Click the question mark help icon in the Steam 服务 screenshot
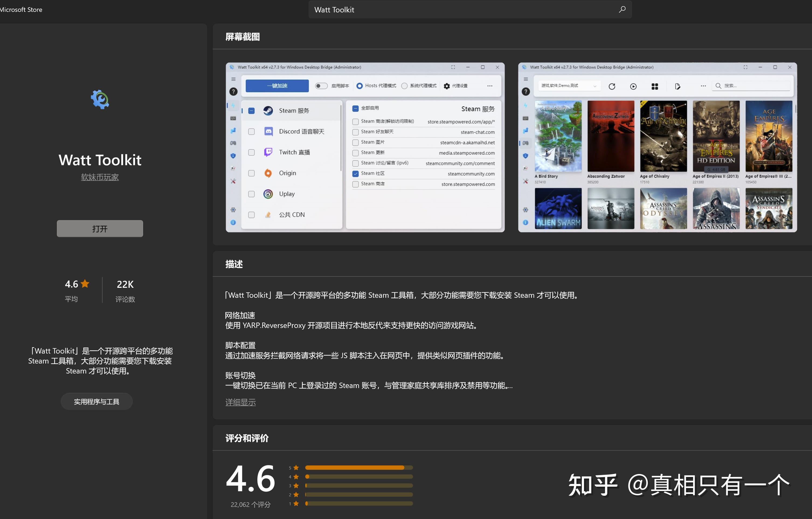 pos(233,91)
